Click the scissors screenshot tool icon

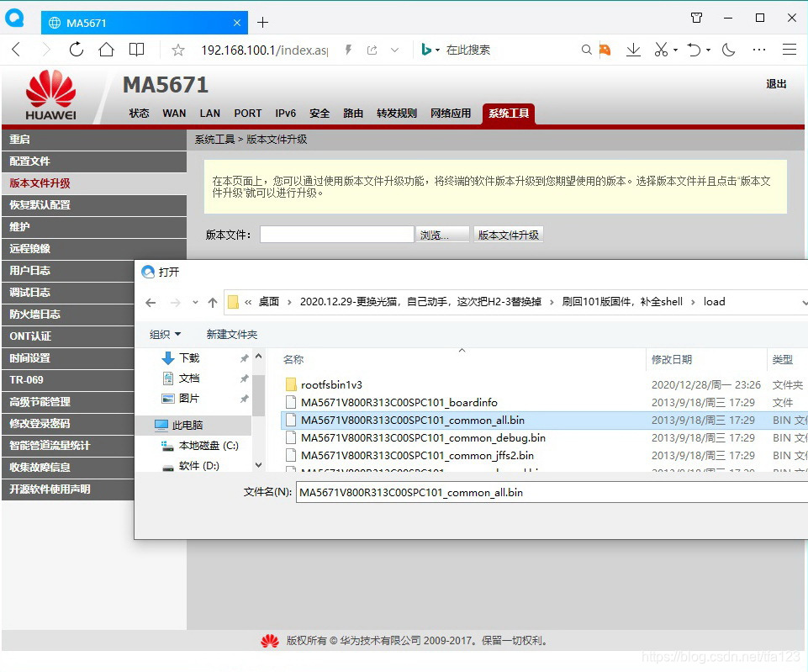(661, 50)
